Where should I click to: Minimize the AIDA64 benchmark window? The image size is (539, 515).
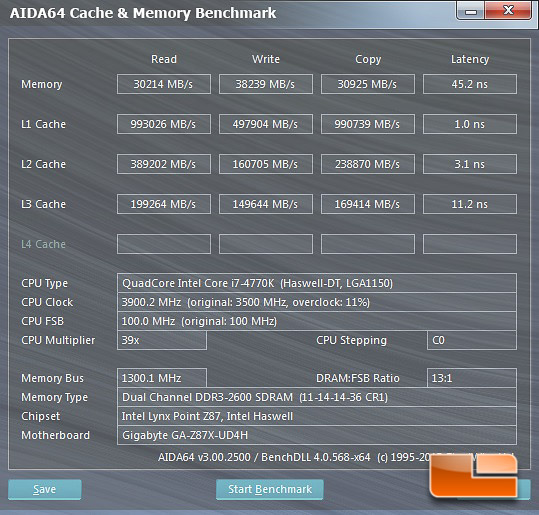(x=471, y=12)
